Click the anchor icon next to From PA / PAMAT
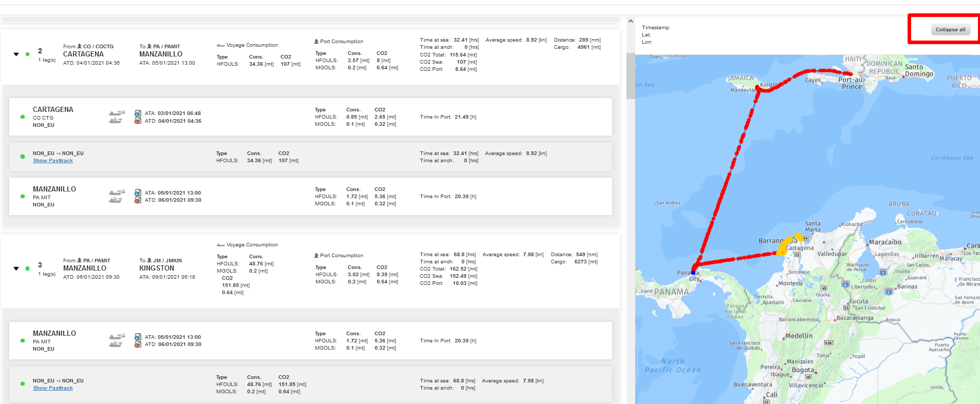 click(x=80, y=260)
